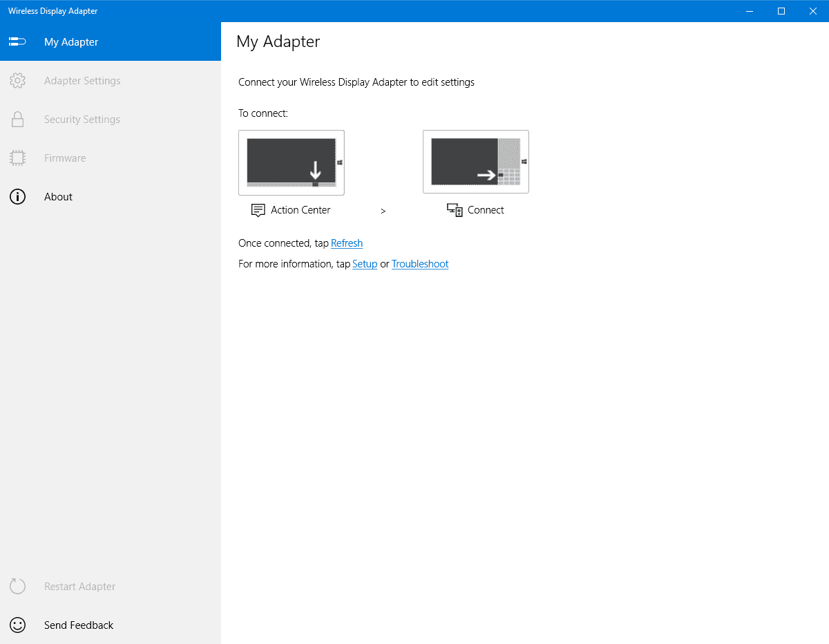The height and width of the screenshot is (644, 829).
Task: Click the Restart Adapter circular arrow icon
Action: pos(17,586)
